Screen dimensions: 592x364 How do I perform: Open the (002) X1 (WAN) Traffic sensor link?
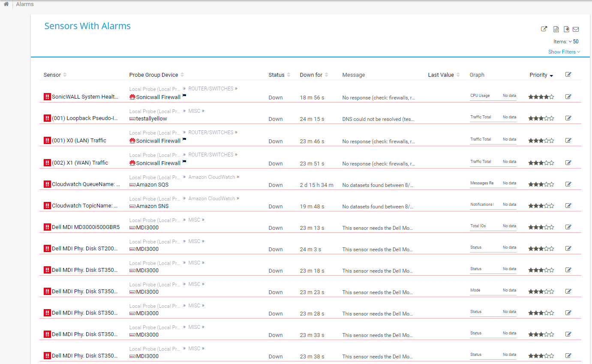pyautogui.click(x=80, y=163)
